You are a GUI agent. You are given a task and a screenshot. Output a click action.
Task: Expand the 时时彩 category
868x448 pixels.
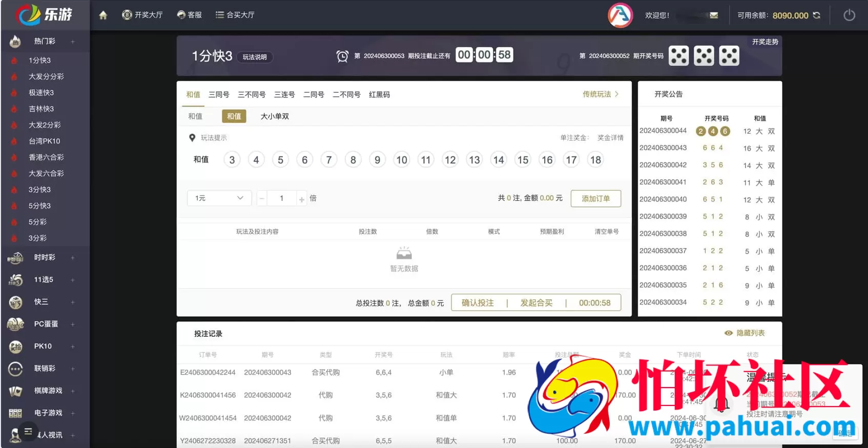[73, 258]
